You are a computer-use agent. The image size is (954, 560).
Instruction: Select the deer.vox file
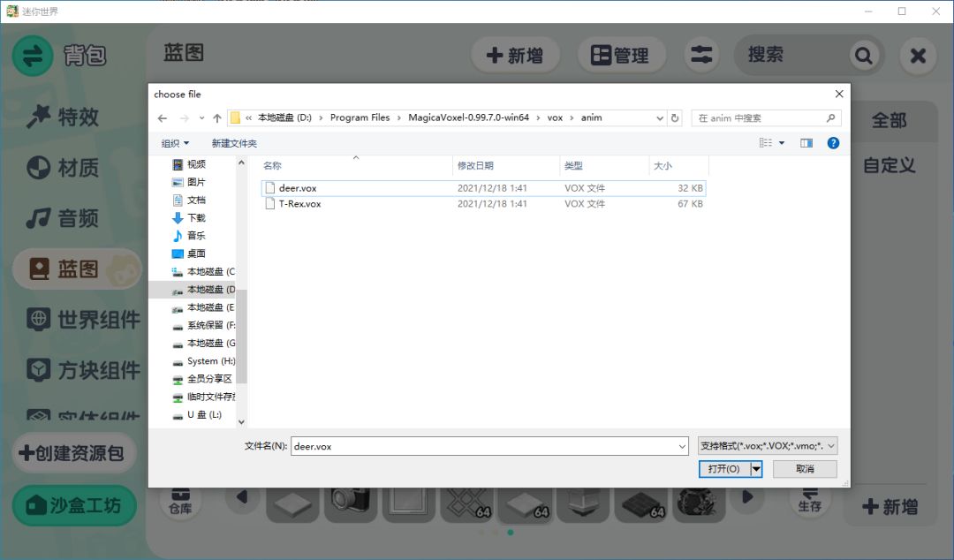[x=483, y=188]
